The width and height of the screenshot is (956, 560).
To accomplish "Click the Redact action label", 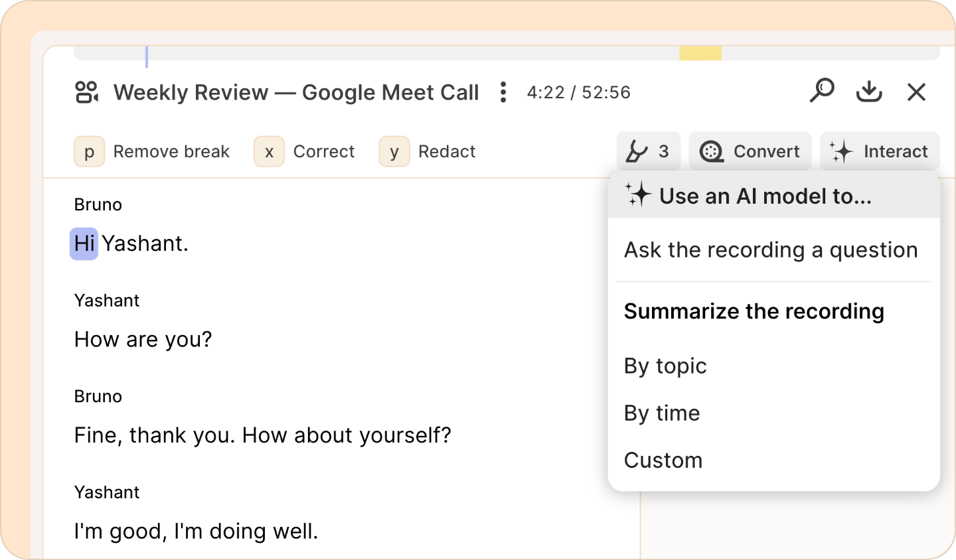I will [447, 151].
